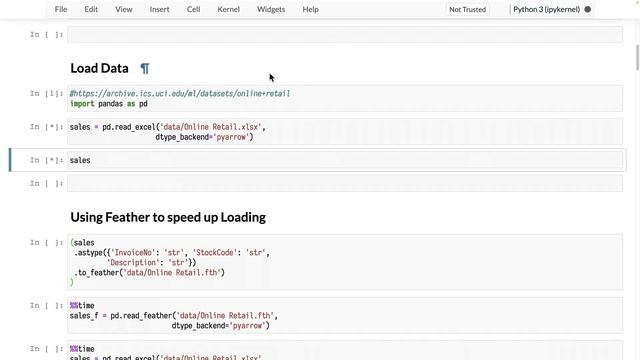Open the Edit menu
The image size is (640, 360).
point(91,9)
